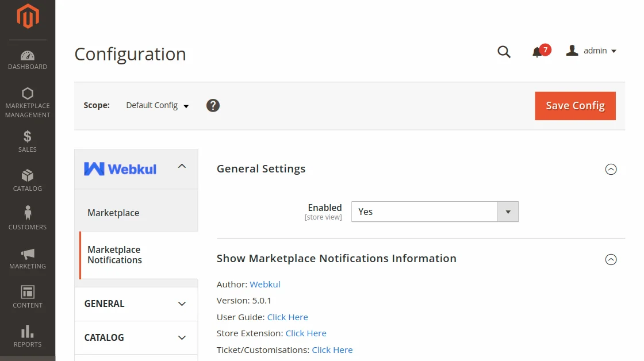
Task: Open the notifications bell icon
Action: pos(537,52)
